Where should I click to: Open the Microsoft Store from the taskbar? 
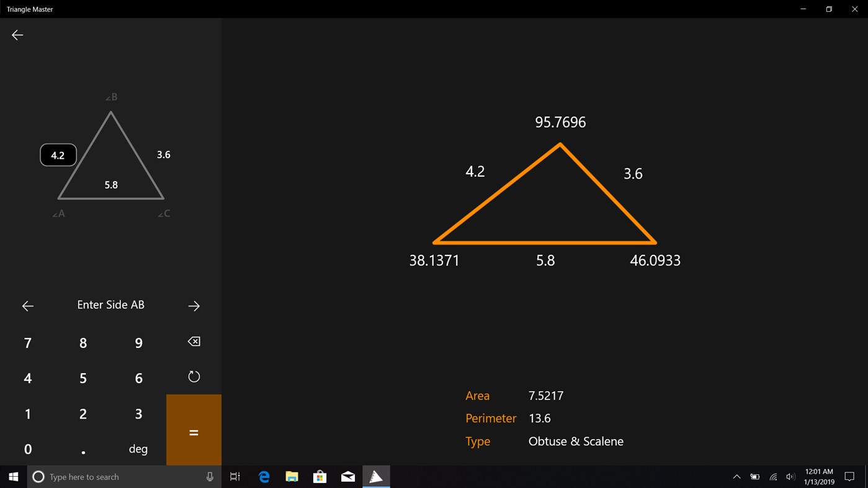(x=320, y=476)
